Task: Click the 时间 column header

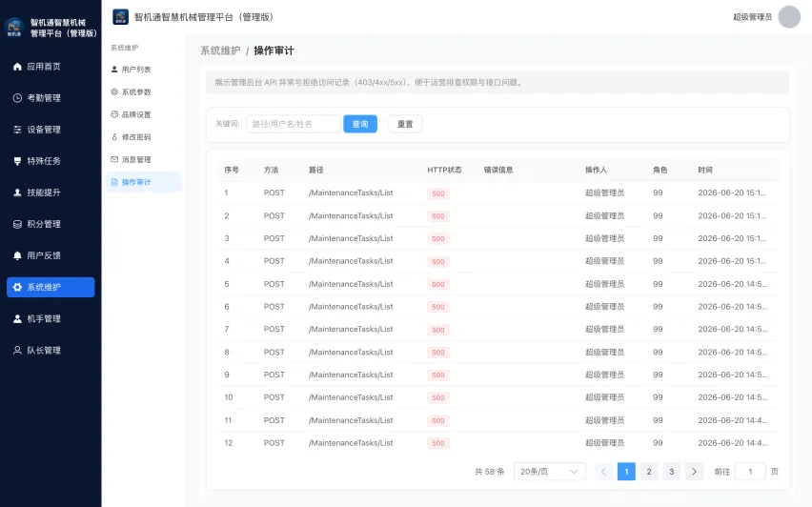Action: click(x=705, y=170)
